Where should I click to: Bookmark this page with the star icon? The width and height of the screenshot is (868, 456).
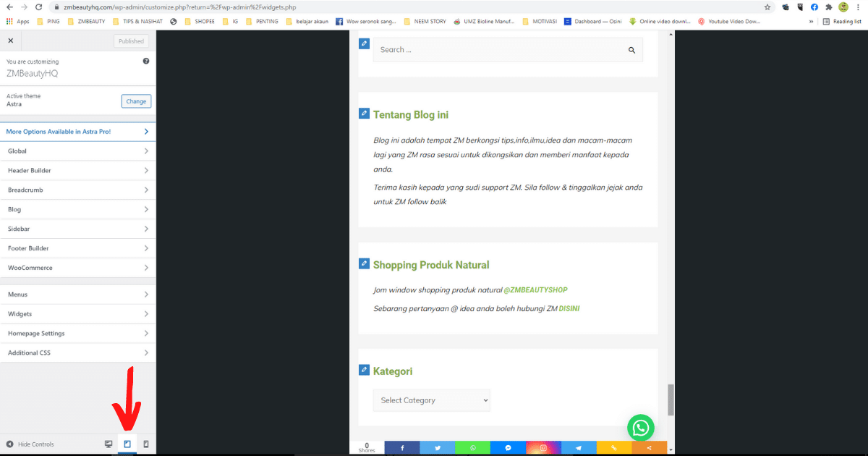point(767,7)
